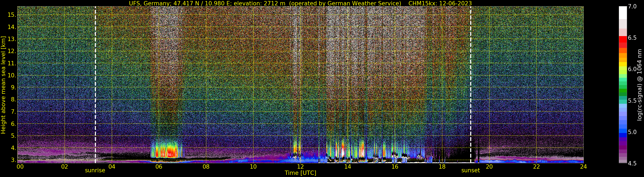The image size is (644, 177).
Task: Click the bright red colorbar segment beside 6.5
Action: 623,40
